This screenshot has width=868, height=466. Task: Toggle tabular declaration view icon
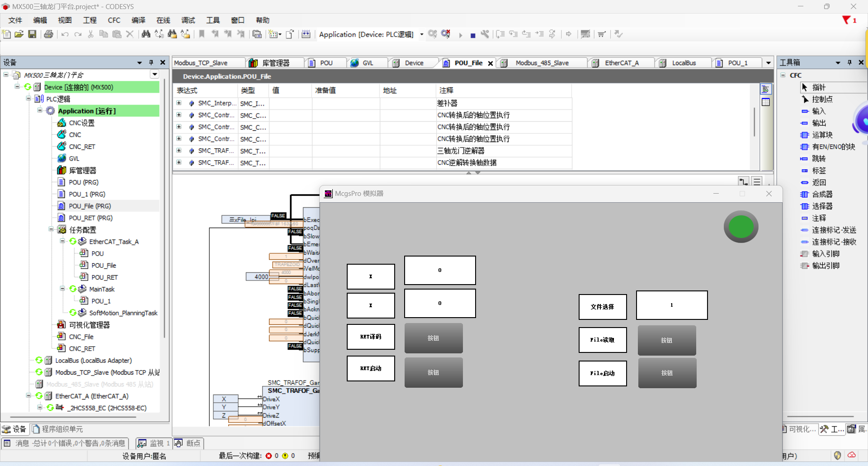[x=765, y=102]
